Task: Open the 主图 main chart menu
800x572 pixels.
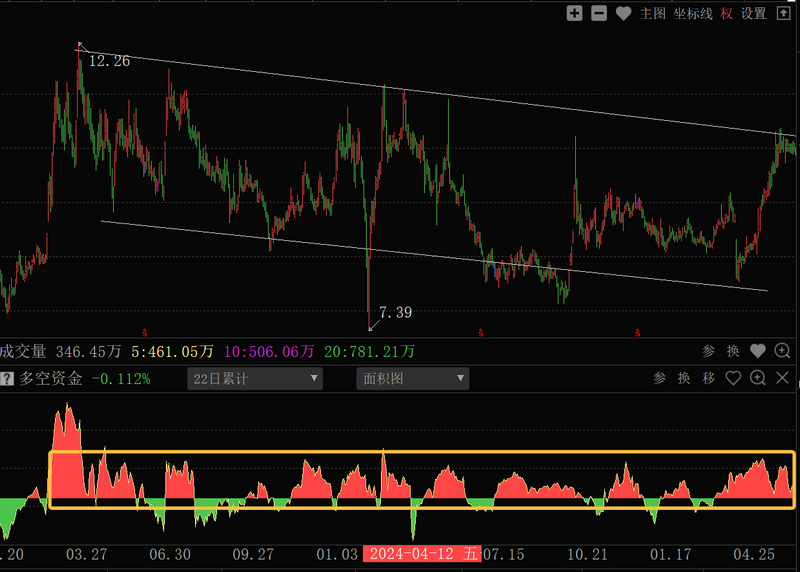Action: point(652,13)
